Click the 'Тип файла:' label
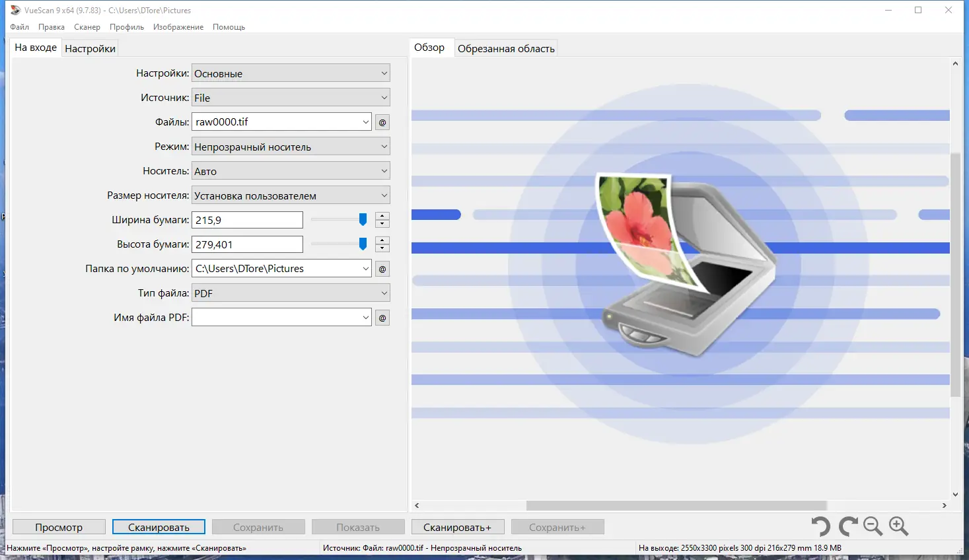 click(163, 293)
